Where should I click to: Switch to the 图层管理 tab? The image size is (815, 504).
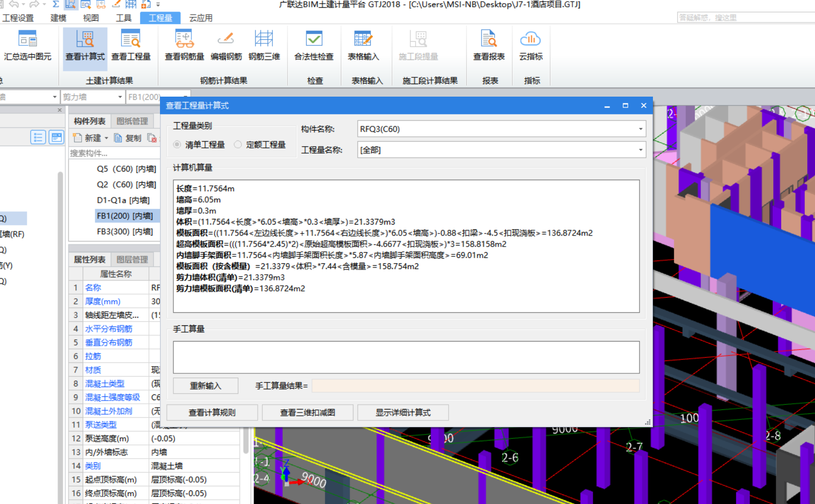tap(132, 260)
